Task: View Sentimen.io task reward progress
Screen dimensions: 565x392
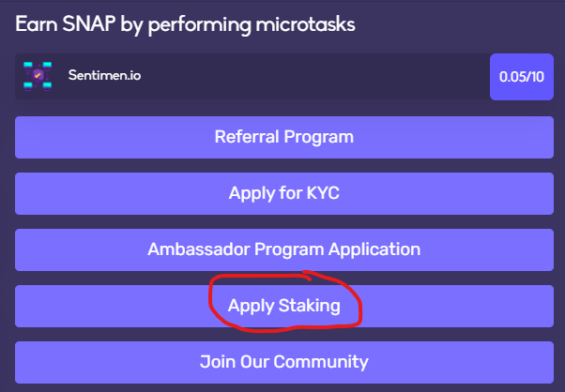Action: [x=519, y=76]
